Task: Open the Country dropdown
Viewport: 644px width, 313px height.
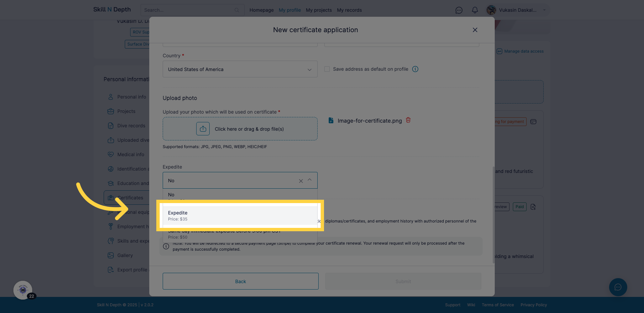Action: point(240,69)
